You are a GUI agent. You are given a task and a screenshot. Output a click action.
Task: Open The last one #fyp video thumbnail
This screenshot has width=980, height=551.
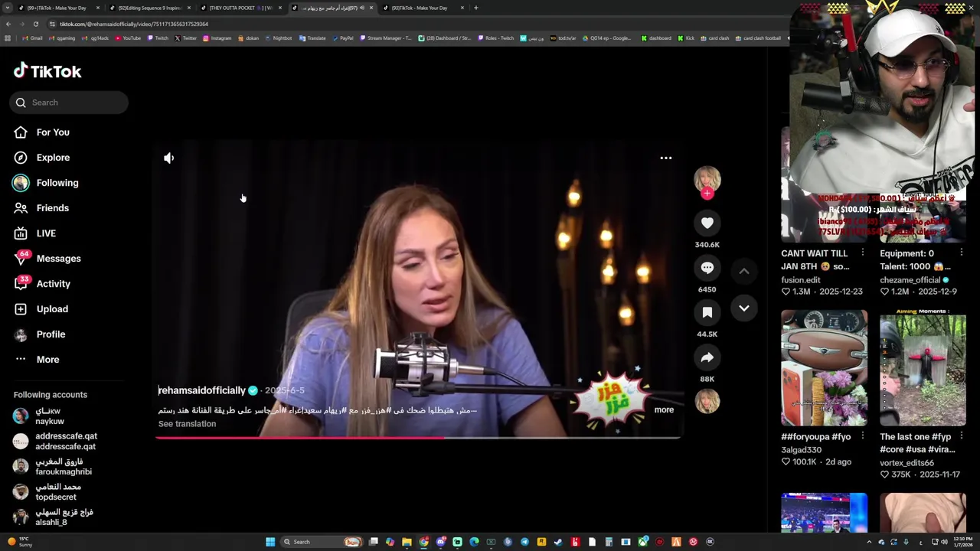coord(923,367)
